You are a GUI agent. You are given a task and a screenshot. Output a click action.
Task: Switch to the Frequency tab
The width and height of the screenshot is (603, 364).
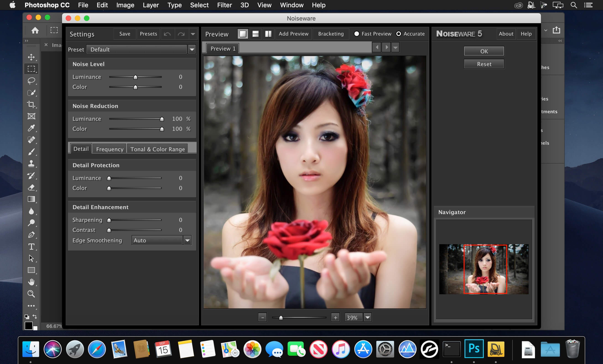(x=109, y=149)
